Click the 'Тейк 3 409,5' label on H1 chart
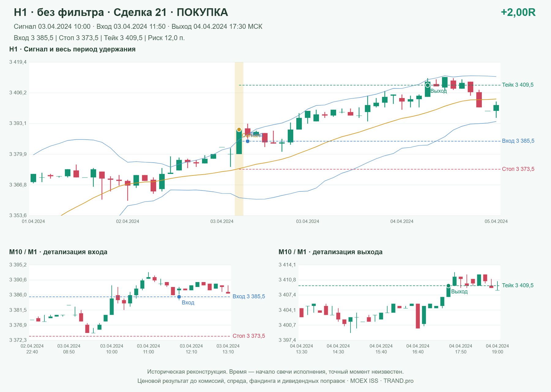The height and width of the screenshot is (392, 551). [518, 85]
